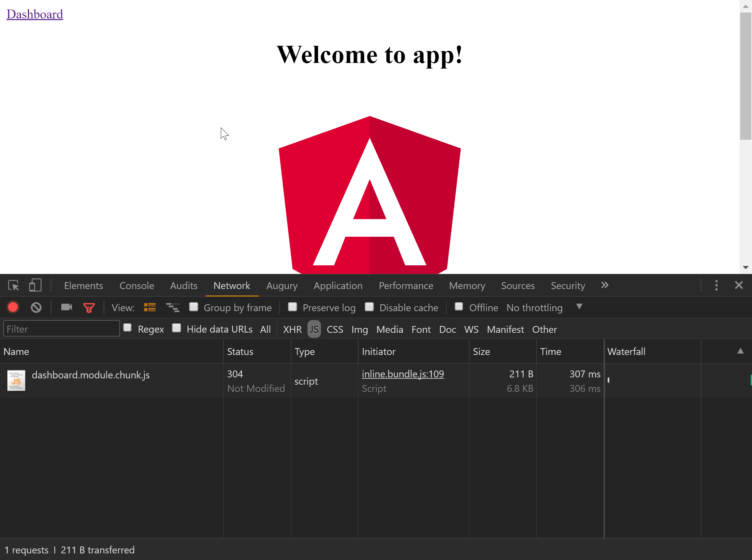Sort by the Time column header

570,352
